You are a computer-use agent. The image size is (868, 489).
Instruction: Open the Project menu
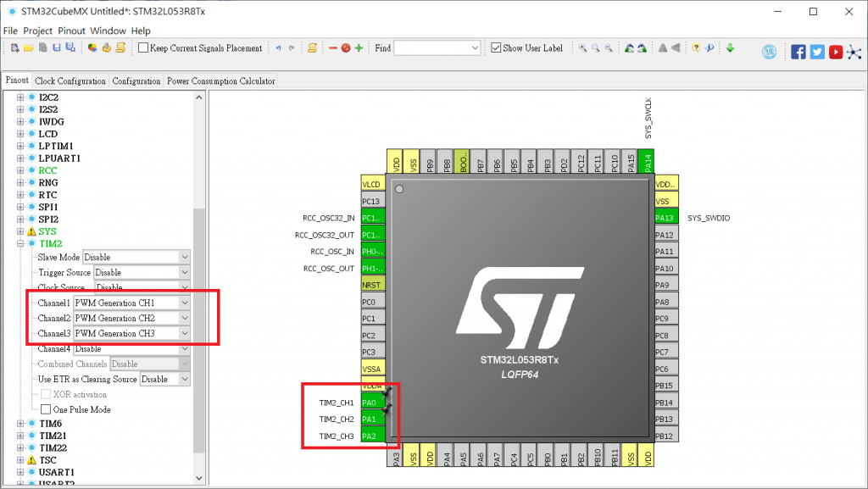point(37,31)
